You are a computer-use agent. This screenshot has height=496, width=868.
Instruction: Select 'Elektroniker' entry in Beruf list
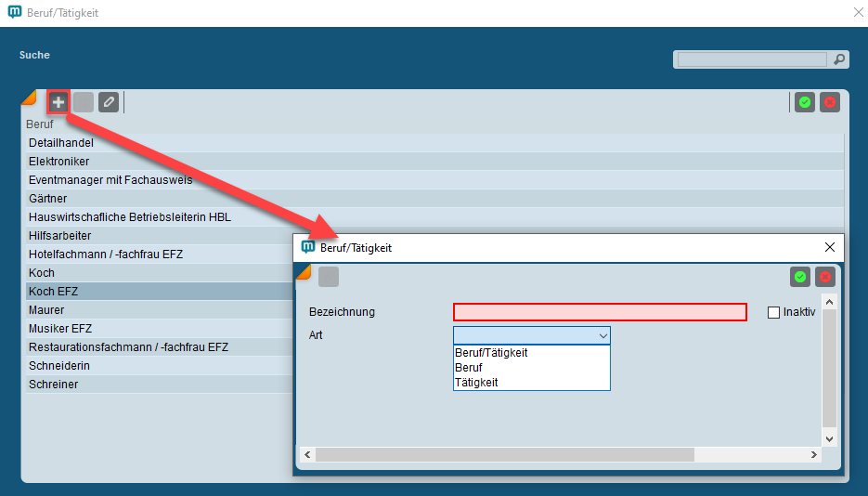pos(59,162)
